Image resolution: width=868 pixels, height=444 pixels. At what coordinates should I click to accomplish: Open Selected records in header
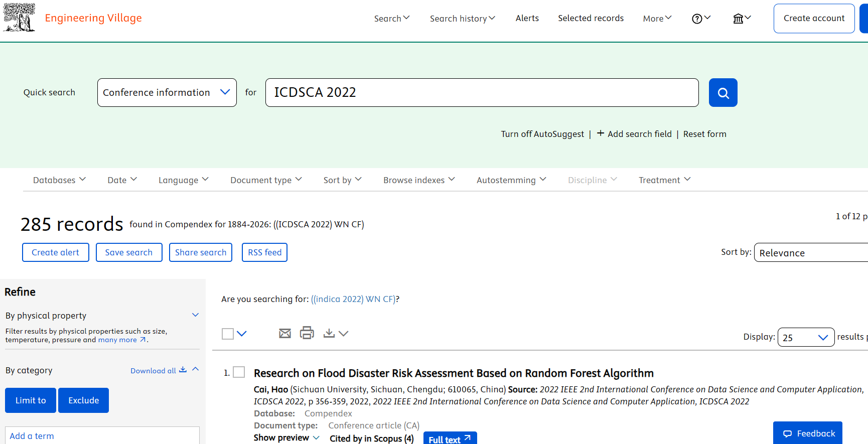[x=591, y=18]
